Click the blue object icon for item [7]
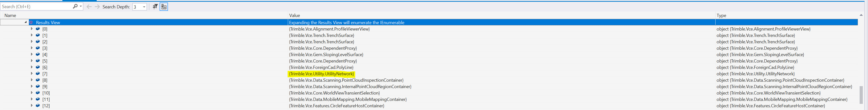Image resolution: width=868 pixels, height=110 pixels. [x=38, y=74]
